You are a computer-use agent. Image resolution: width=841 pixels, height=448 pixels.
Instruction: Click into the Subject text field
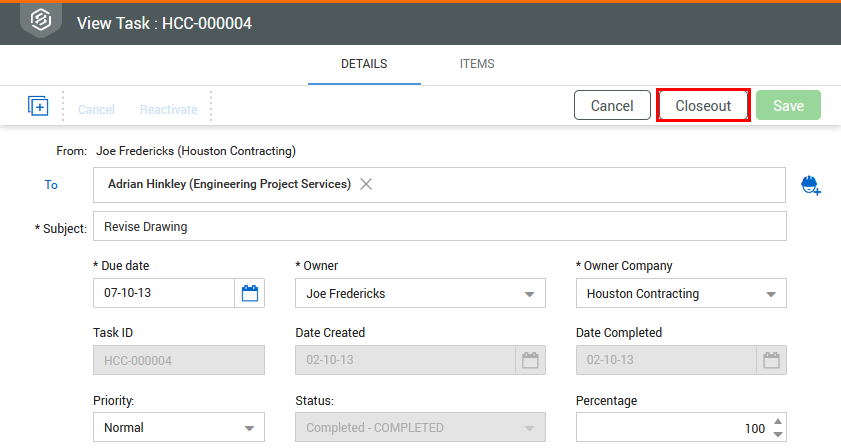coord(440,227)
